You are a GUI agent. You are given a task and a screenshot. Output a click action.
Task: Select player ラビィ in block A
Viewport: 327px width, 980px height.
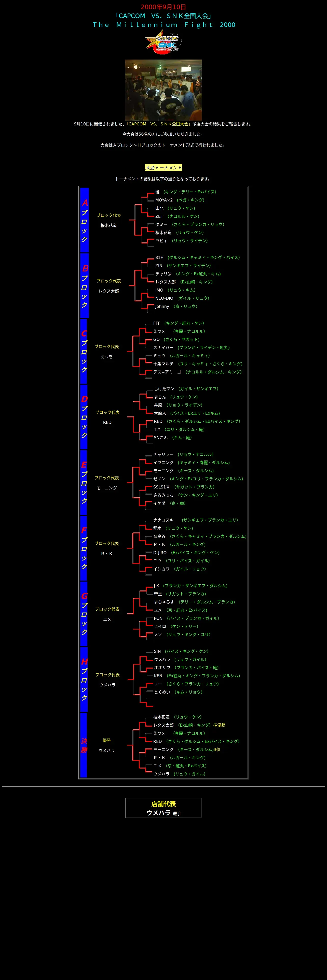pos(161,241)
